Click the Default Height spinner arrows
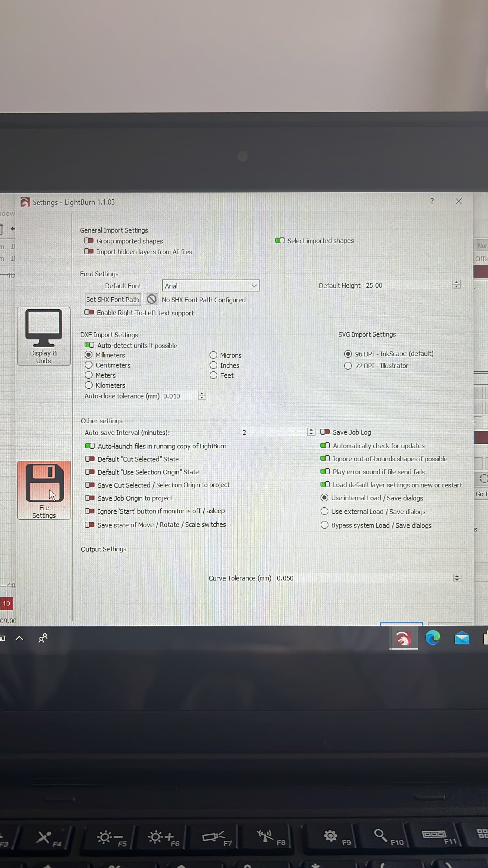 (x=456, y=285)
